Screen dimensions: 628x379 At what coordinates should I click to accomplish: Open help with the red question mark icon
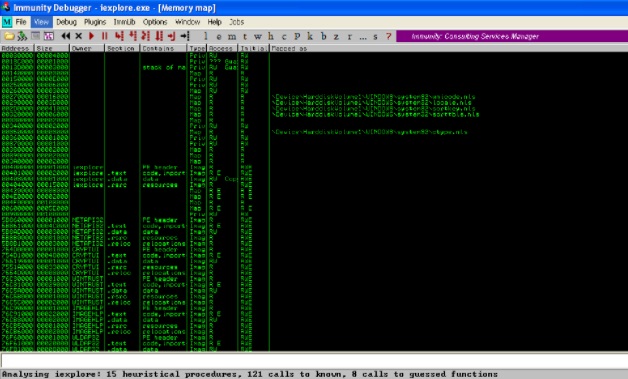388,36
